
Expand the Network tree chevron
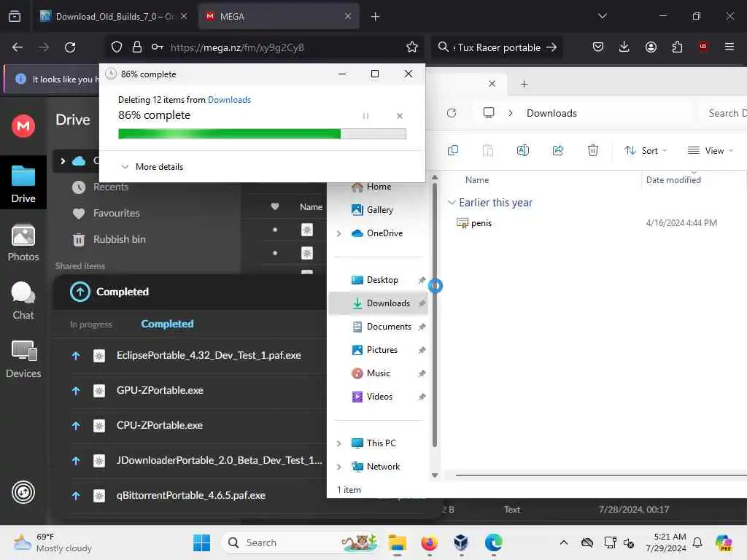[338, 467]
